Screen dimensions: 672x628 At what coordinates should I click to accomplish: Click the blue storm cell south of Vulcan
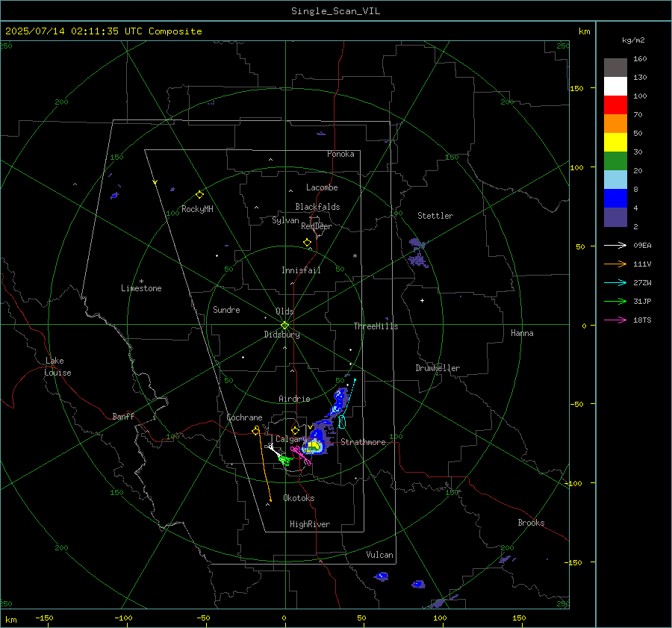click(x=381, y=576)
